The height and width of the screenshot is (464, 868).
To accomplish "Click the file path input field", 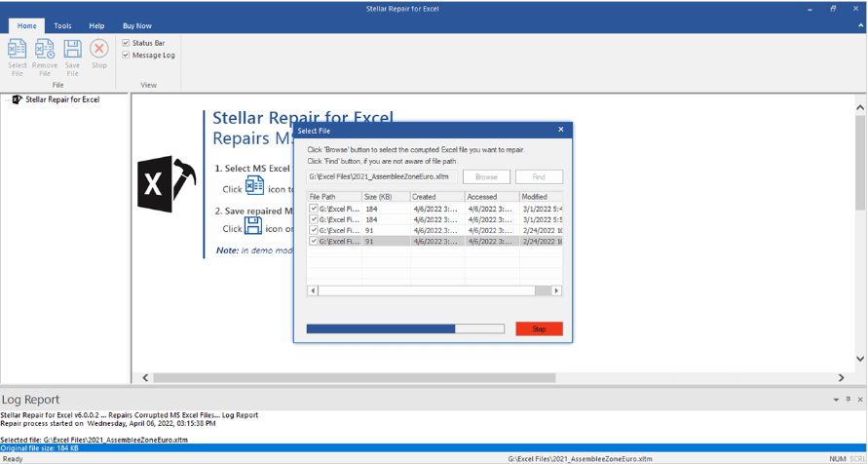I will coord(382,176).
